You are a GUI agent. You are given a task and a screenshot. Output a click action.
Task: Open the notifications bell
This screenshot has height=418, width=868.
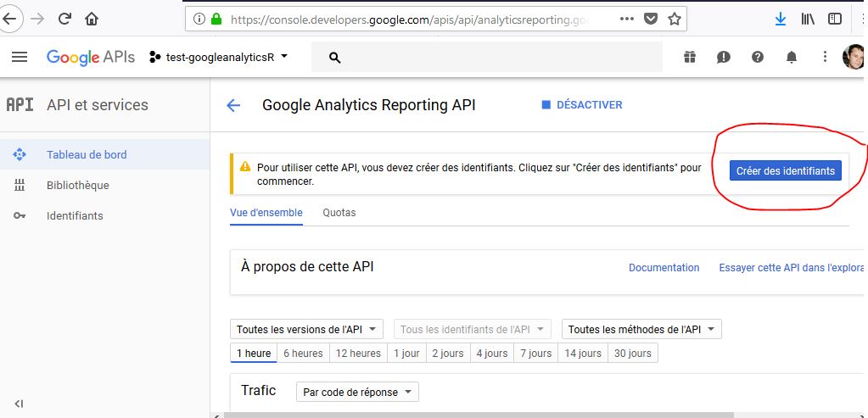tap(792, 57)
